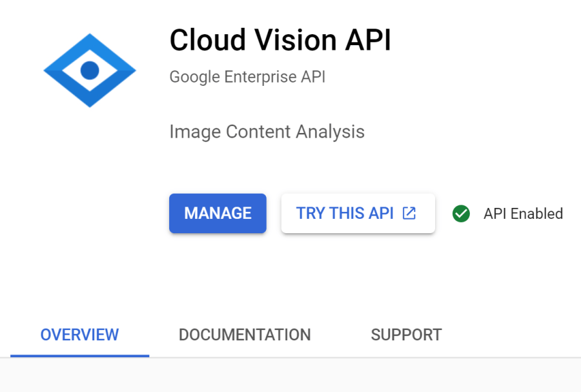Click the Cloud Vision API diamond logo
The image size is (581, 392).
tap(90, 70)
